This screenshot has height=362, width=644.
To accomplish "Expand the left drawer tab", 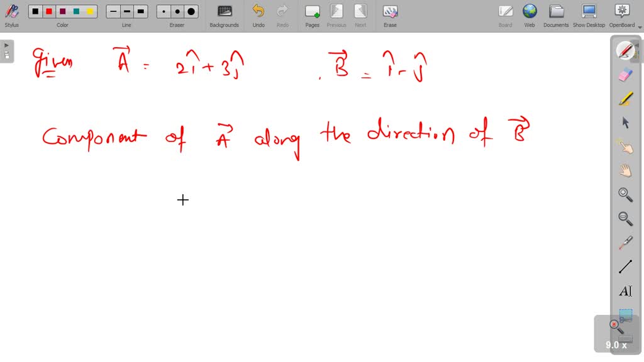I will [x=6, y=45].
